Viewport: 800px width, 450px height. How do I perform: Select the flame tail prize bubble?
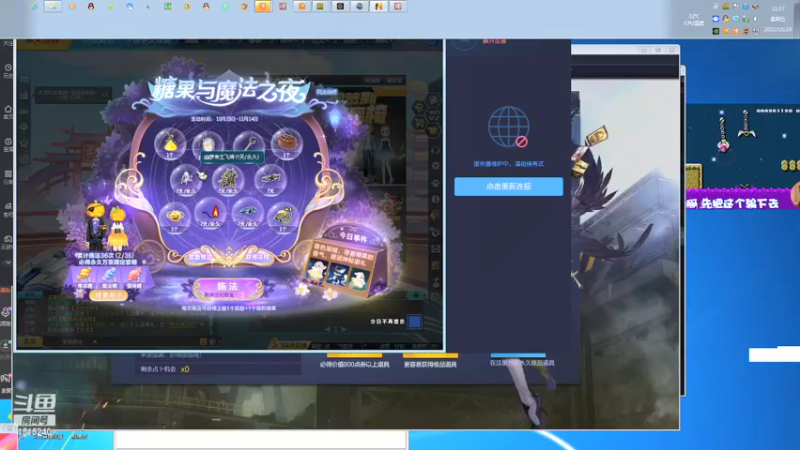(210, 213)
